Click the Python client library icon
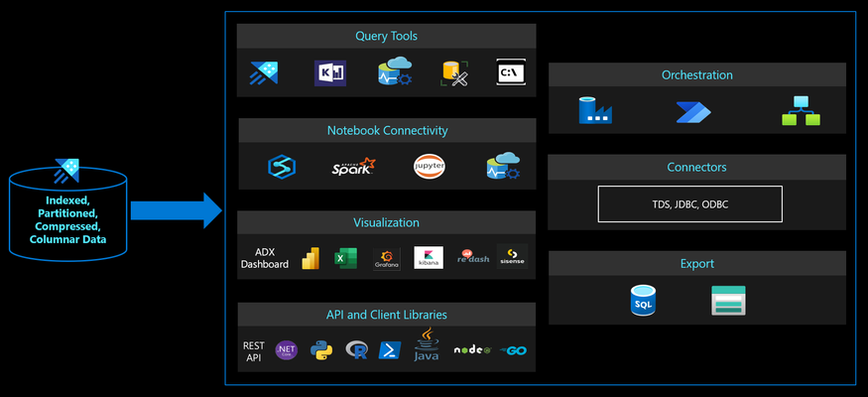868x397 pixels. (x=321, y=350)
